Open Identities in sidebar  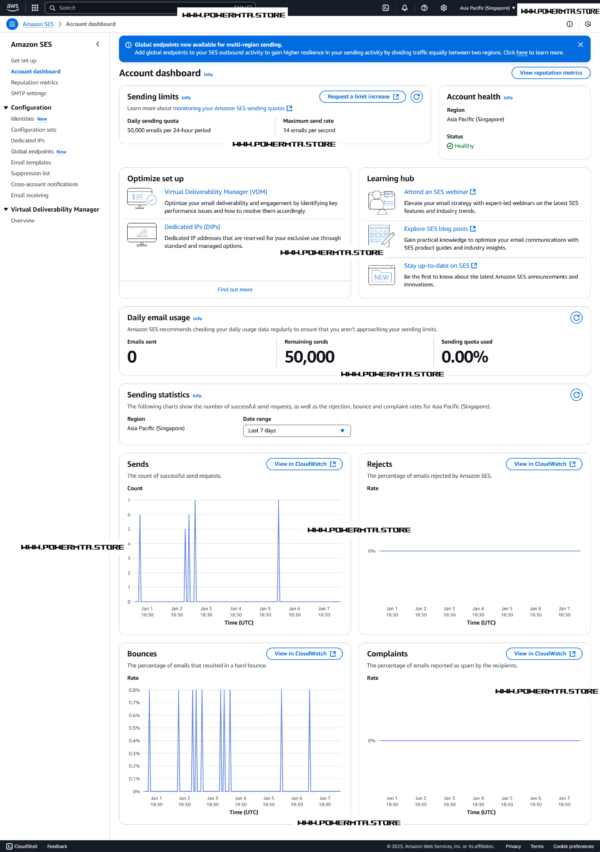[22, 118]
